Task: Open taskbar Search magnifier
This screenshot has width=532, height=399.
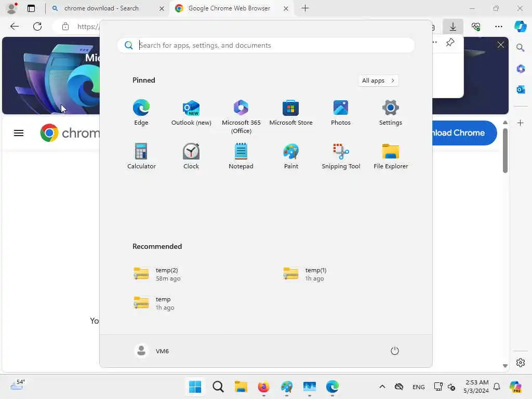Action: tap(218, 387)
